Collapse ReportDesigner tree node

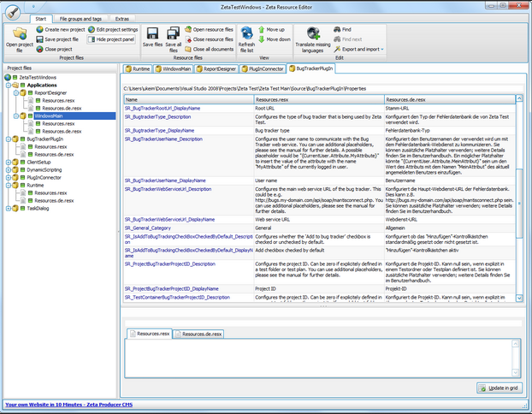(x=16, y=93)
